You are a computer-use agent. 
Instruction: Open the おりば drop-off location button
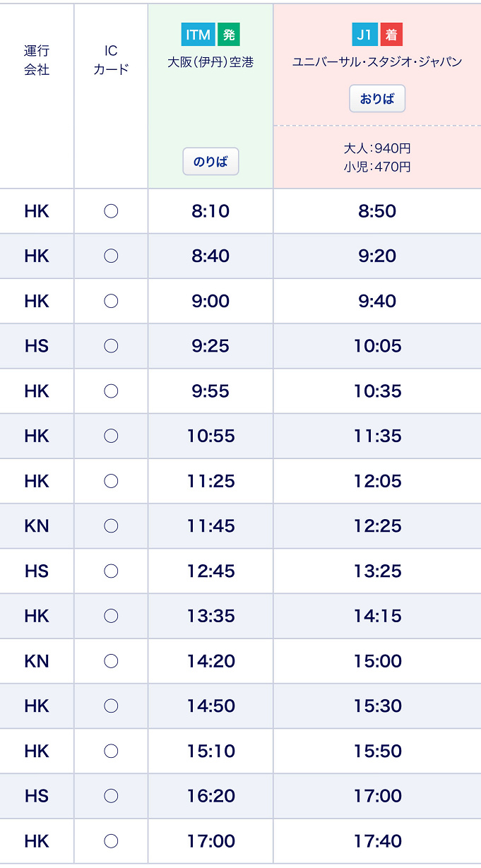tap(377, 99)
